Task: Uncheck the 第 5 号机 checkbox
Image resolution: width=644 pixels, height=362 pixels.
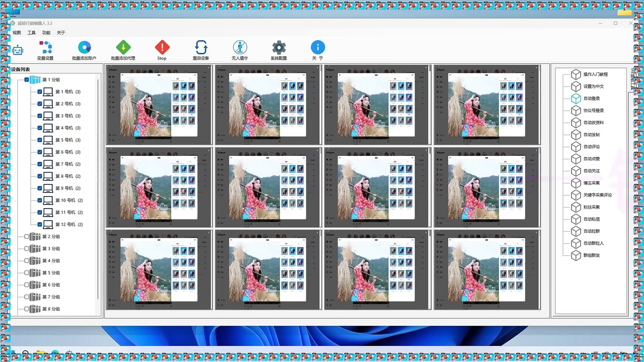Action: tap(40, 140)
